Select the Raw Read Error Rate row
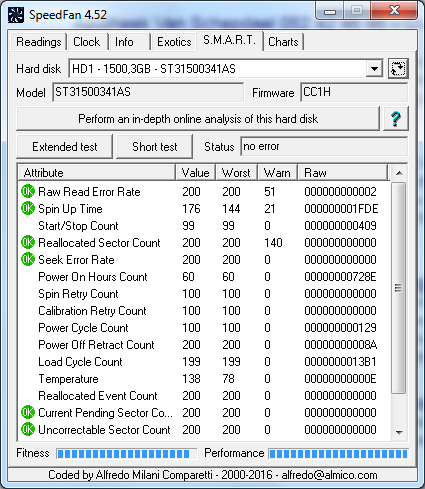Viewport: 425px width, 489px height. (204, 192)
